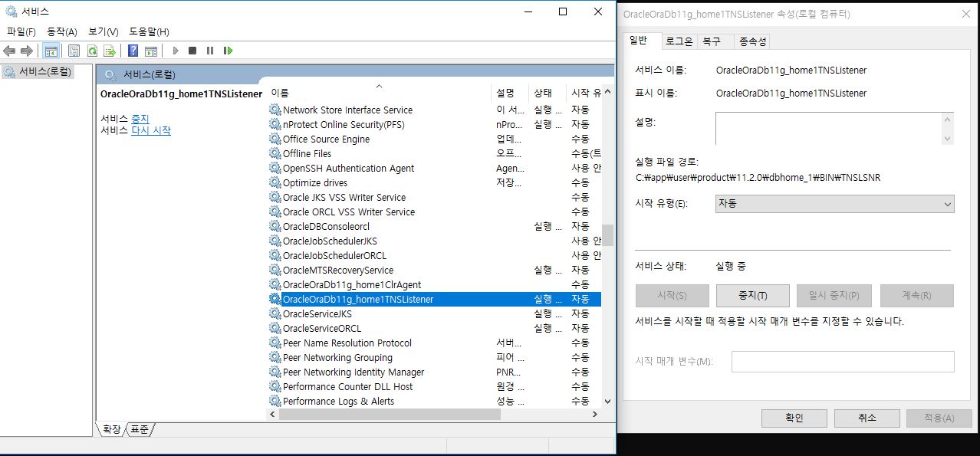Open the 도움말(H) menu
Screen dimensions: 980x456
coord(149,31)
